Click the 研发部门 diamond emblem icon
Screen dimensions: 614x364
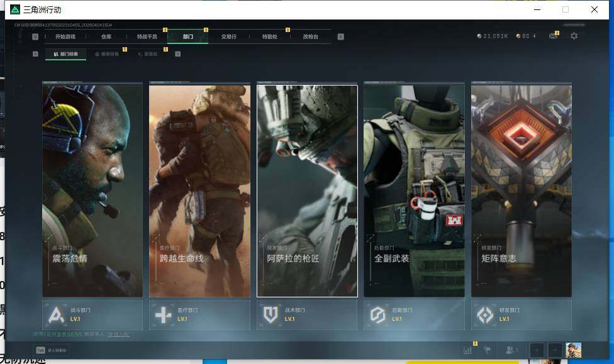[485, 315]
